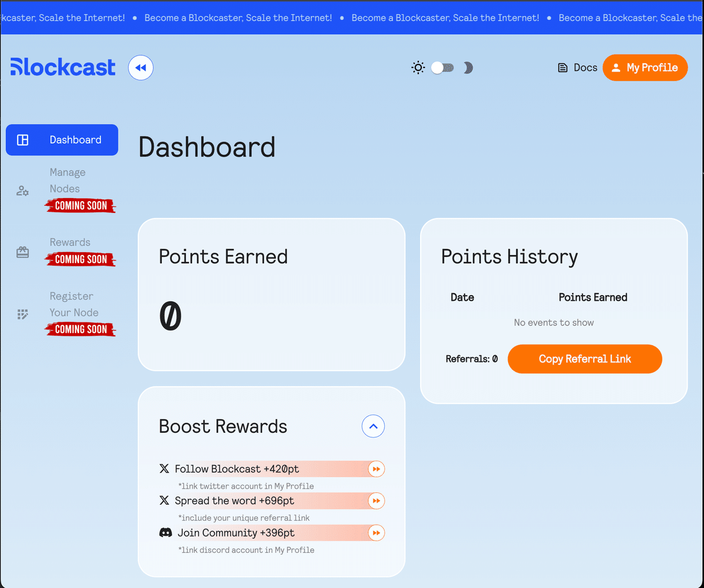
Task: Click the Discord icon beside Join Community
Action: pyautogui.click(x=165, y=532)
